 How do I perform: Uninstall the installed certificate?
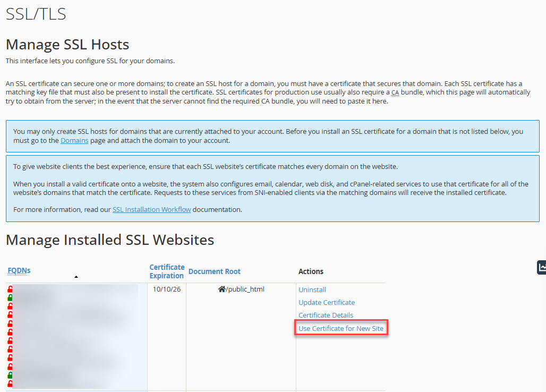click(312, 289)
